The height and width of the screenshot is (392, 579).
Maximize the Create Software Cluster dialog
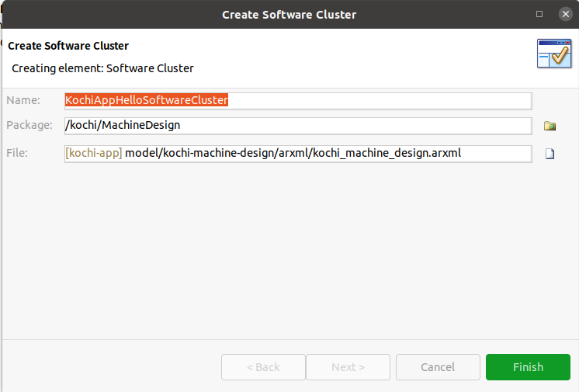539,14
